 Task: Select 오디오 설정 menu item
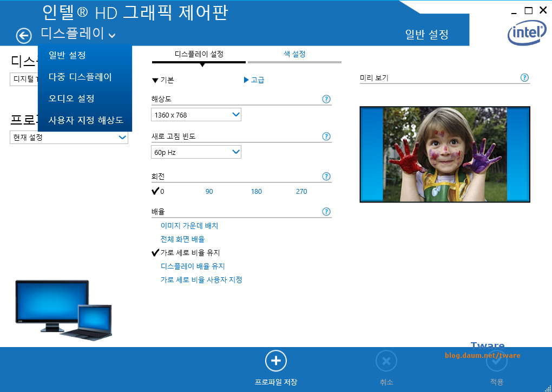[x=71, y=98]
